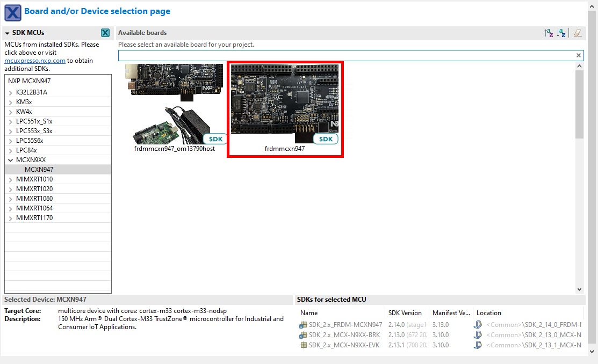Select MCXN947 in the device tree
The height and width of the screenshot is (364, 598).
tap(39, 170)
